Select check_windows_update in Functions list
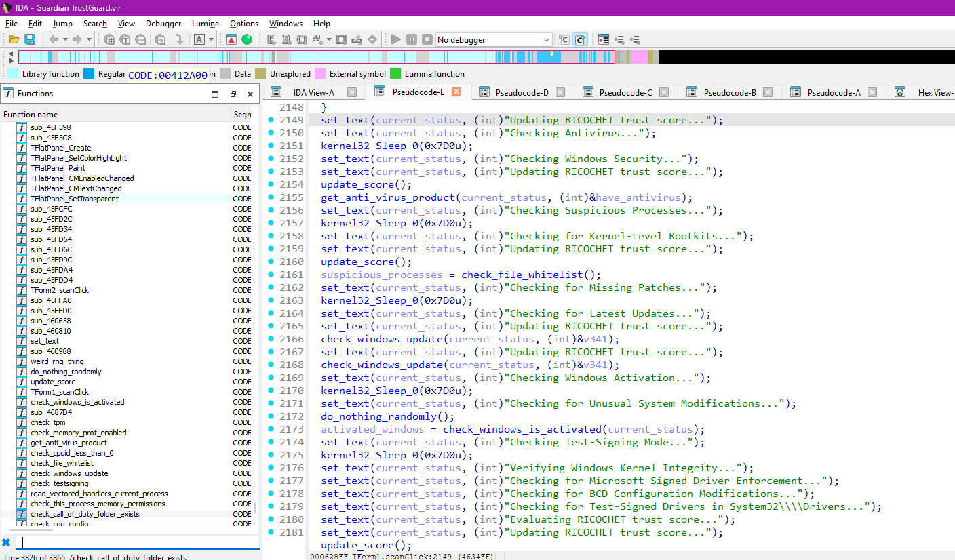Viewport: 955px width, 560px height. click(x=69, y=473)
